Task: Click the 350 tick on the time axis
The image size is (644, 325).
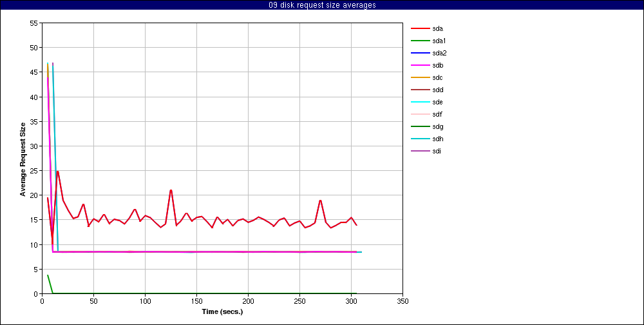Action: [x=403, y=301]
